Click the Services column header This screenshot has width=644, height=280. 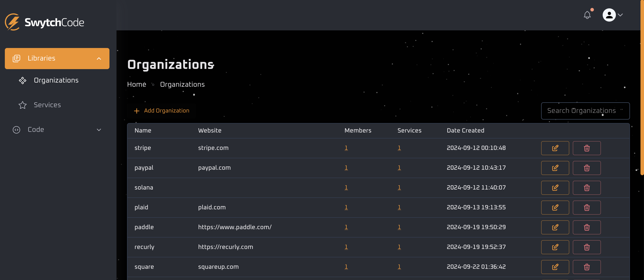coord(409,131)
